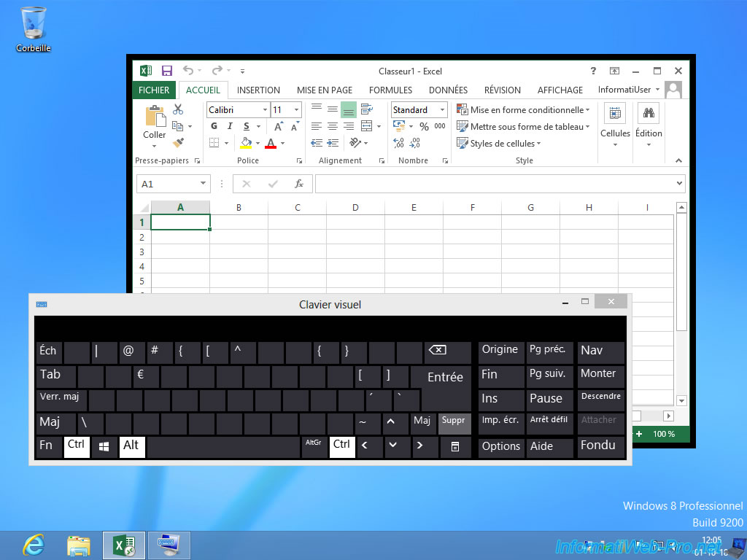This screenshot has height=560, width=747.
Task: Open the font size 11 dropdown
Action: (296, 110)
